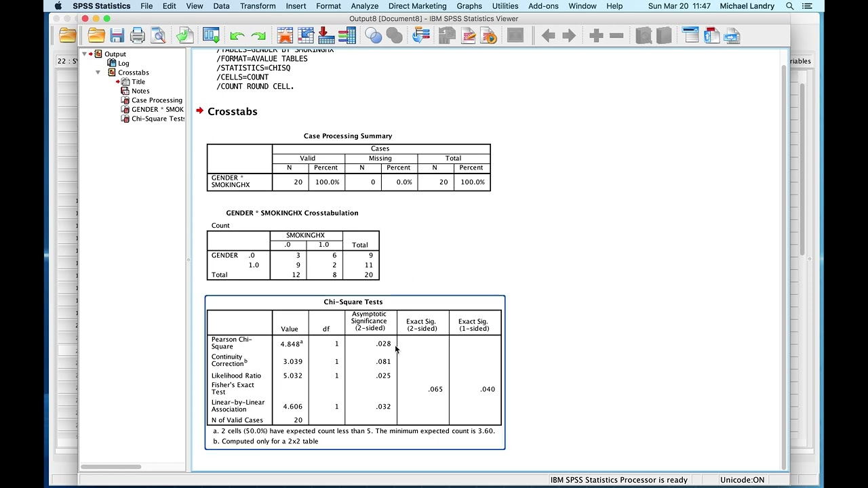This screenshot has height=488, width=868.
Task: Select Crosstabs in the outline tree
Action: (133, 72)
